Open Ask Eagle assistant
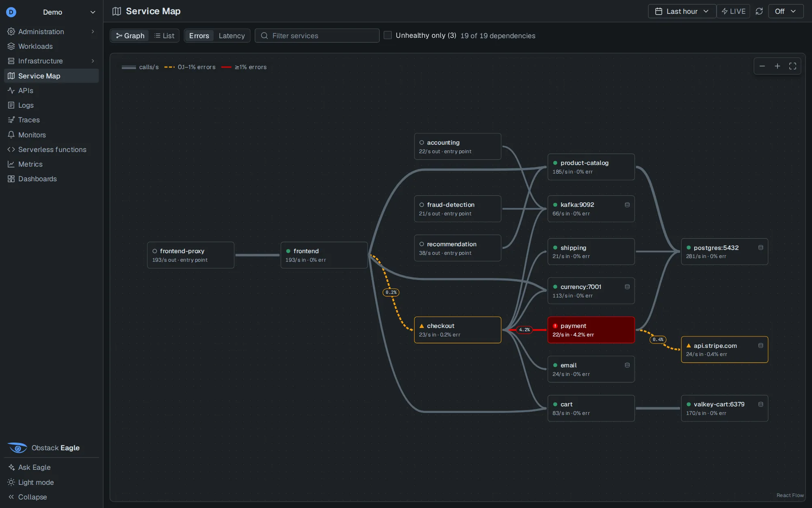This screenshot has width=812, height=508. click(x=51, y=467)
